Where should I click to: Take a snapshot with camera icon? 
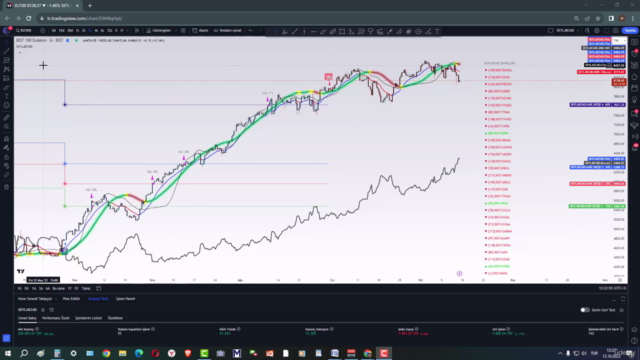(x=616, y=31)
